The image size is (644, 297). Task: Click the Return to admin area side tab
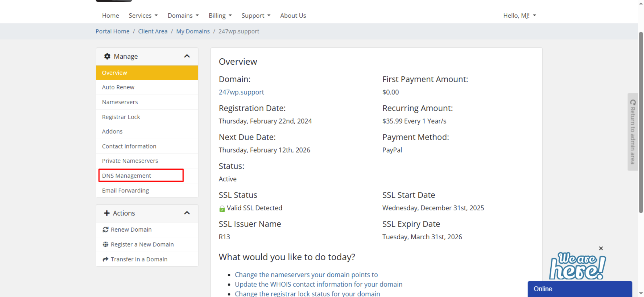click(632, 131)
